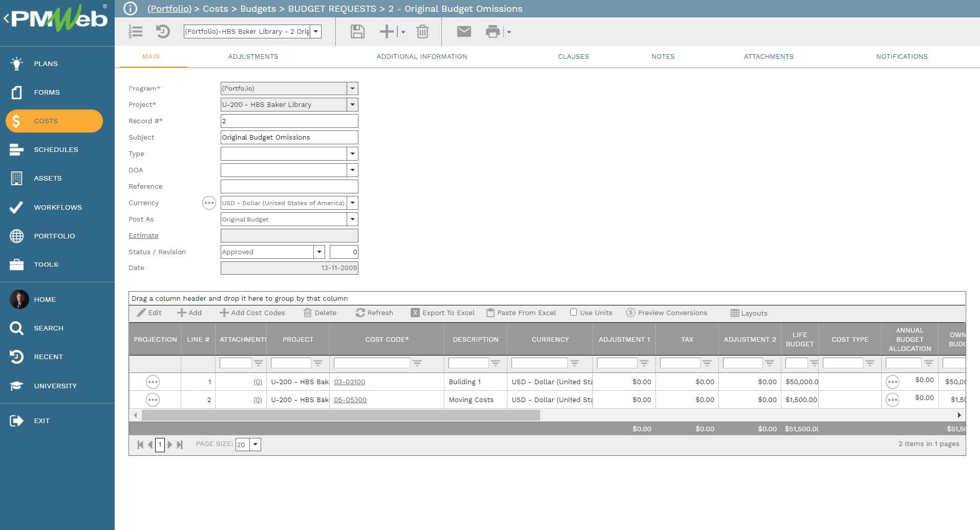Viewport: 980px width, 530px height.
Task: Change the page size dropdown
Action: [255, 445]
